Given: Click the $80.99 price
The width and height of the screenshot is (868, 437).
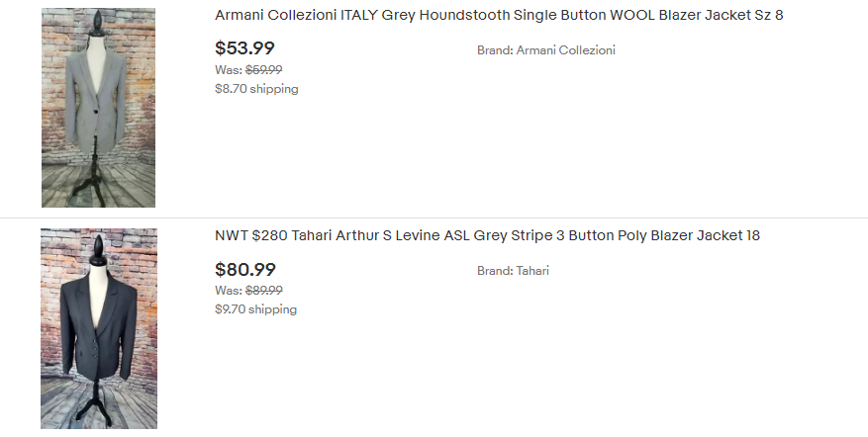Looking at the screenshot, I should (x=244, y=269).
